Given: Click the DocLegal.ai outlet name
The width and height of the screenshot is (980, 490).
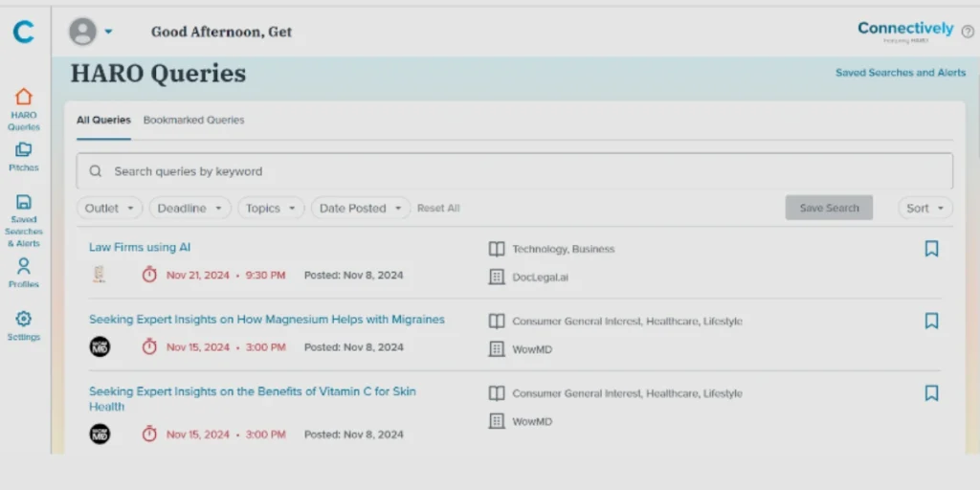Looking at the screenshot, I should [540, 277].
